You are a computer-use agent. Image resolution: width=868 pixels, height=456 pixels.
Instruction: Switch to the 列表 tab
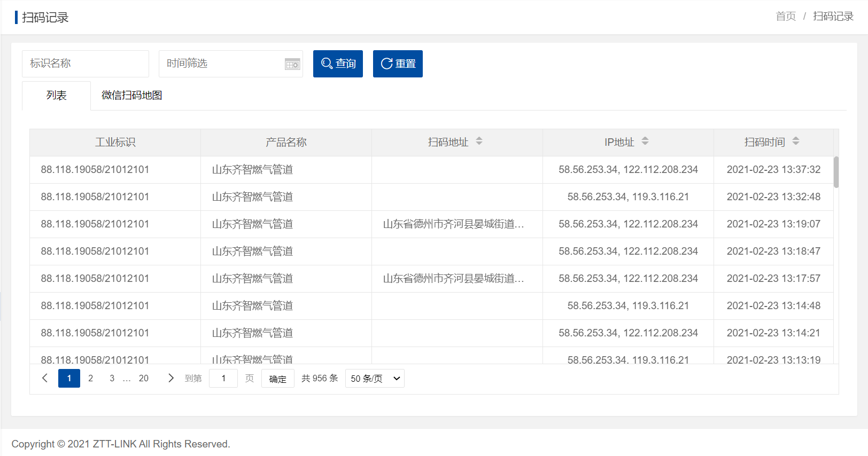56,96
